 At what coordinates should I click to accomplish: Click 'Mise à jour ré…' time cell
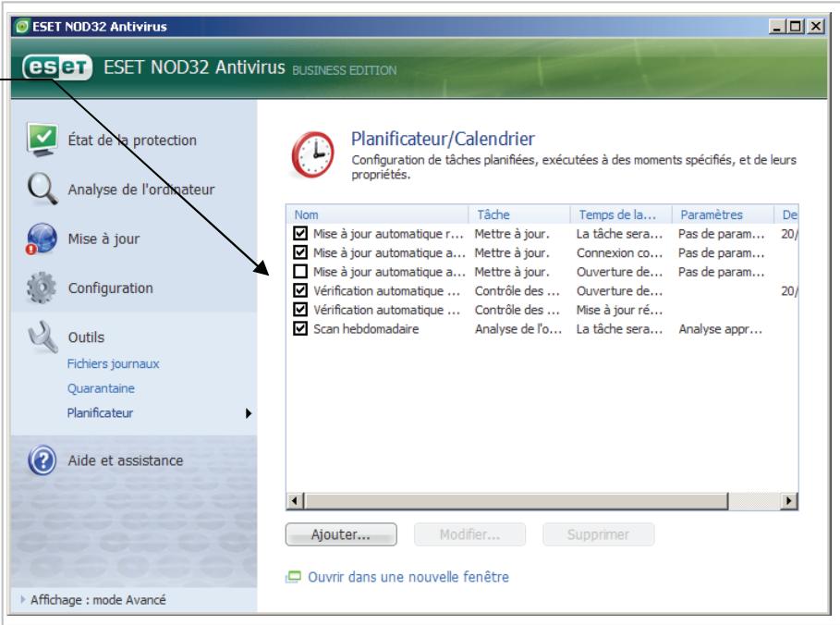620,310
